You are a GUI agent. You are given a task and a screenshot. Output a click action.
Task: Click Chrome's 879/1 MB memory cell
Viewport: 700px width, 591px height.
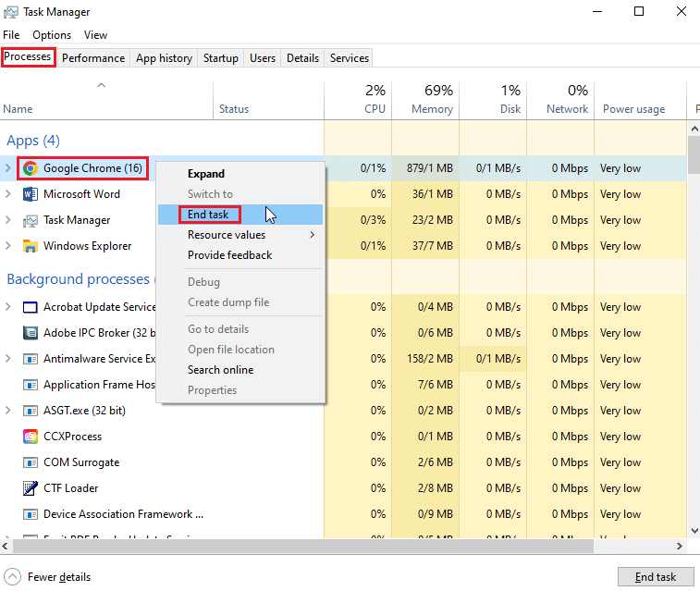(x=425, y=168)
